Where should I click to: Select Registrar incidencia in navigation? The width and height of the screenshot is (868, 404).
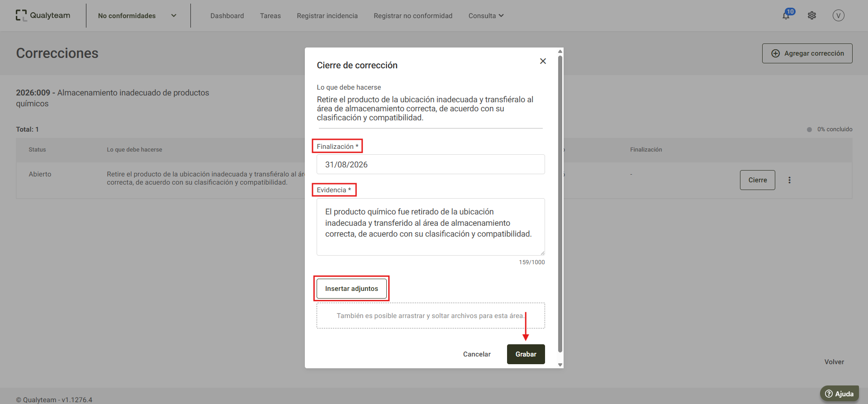point(327,16)
